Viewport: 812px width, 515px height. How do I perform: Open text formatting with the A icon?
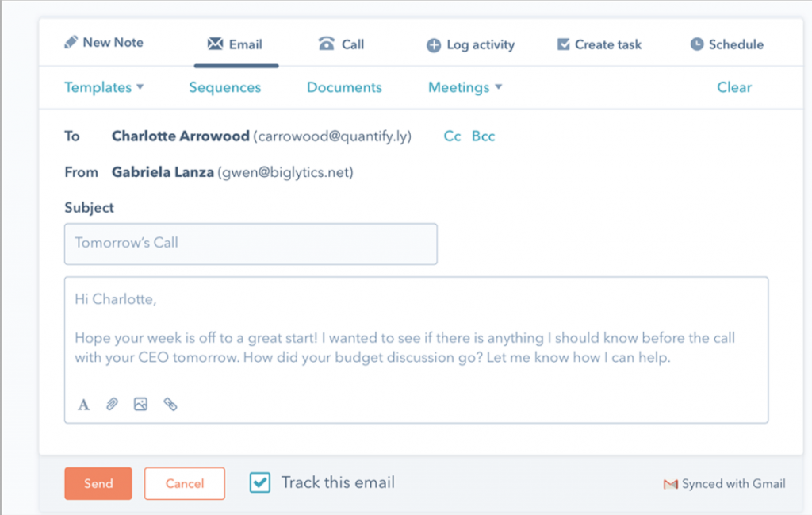pyautogui.click(x=82, y=404)
